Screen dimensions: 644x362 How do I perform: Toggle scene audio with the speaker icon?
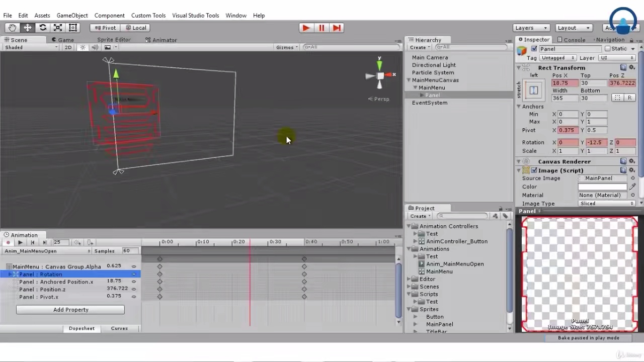pos(95,47)
